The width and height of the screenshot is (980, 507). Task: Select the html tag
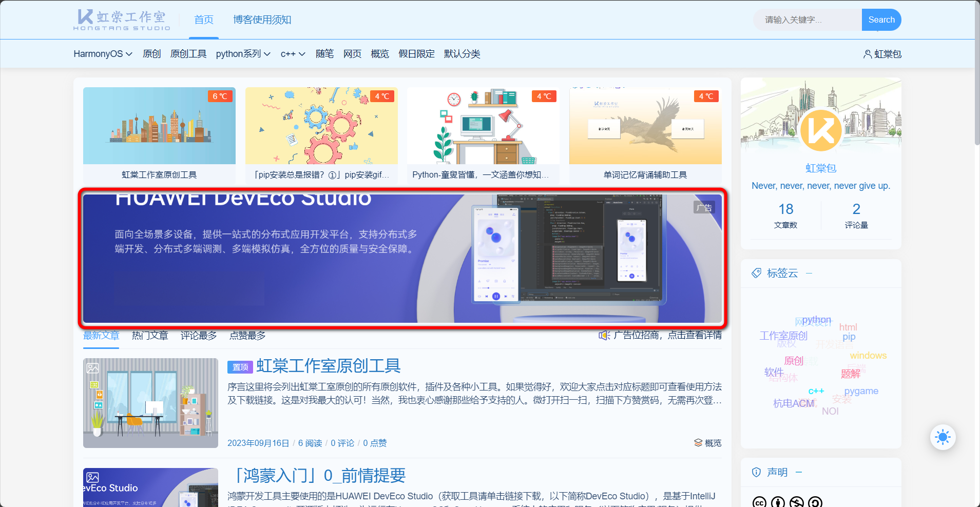click(848, 327)
